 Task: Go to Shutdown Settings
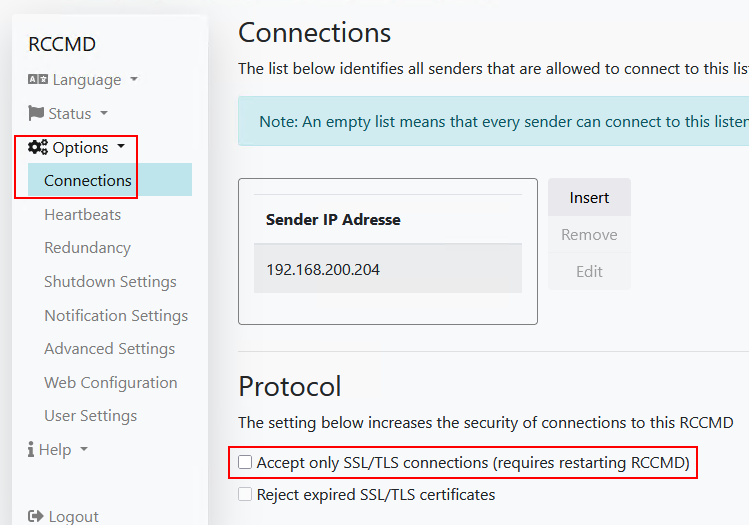110,281
